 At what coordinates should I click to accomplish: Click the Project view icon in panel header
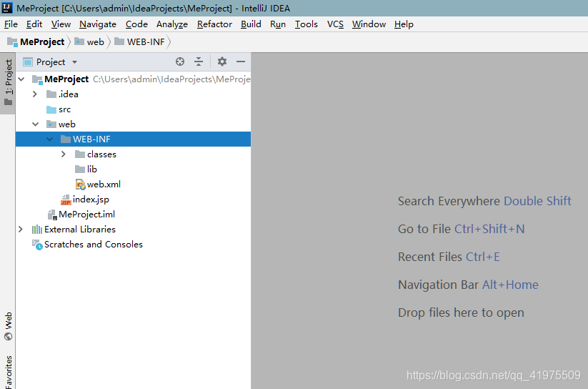[28, 62]
